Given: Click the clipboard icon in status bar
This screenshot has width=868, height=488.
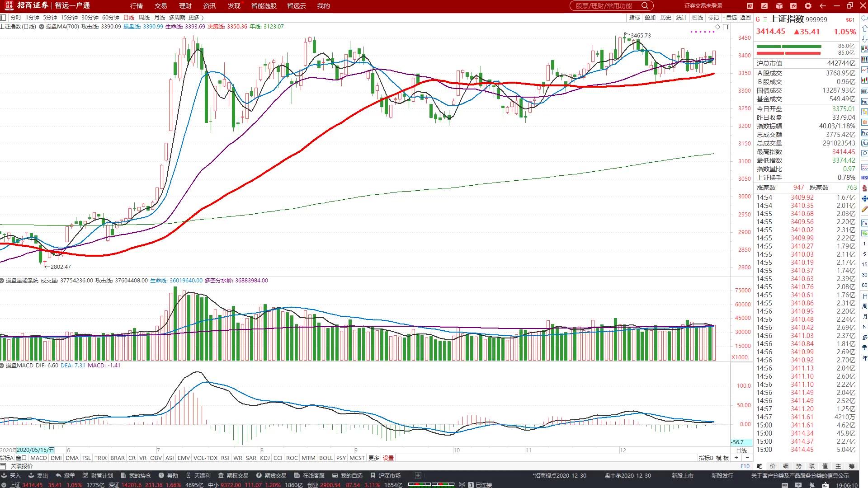Looking at the screenshot, I should click(x=826, y=485).
